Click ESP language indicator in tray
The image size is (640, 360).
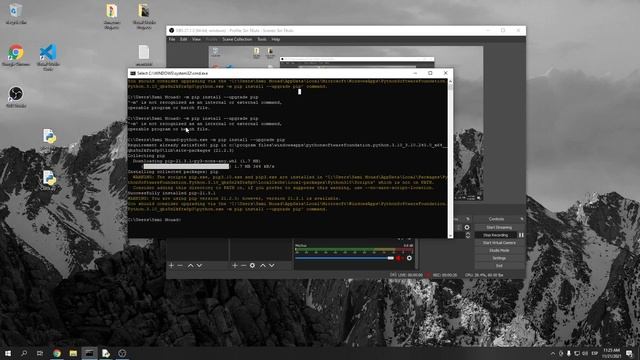coord(595,353)
